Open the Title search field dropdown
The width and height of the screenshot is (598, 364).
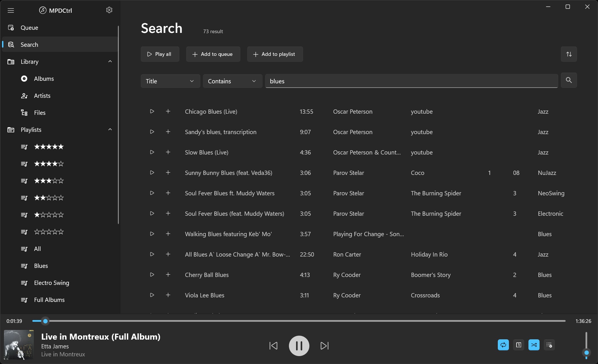click(x=170, y=81)
